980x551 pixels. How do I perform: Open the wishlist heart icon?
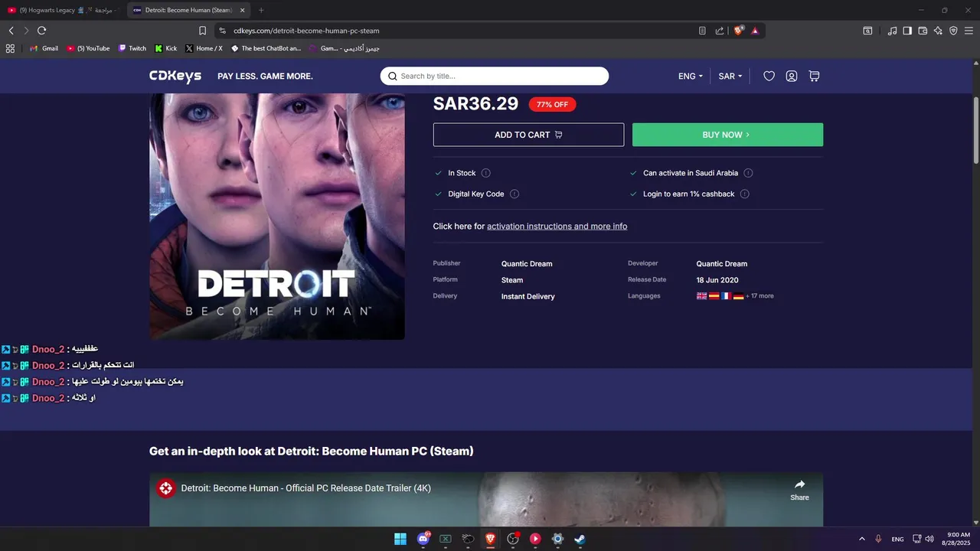769,76
